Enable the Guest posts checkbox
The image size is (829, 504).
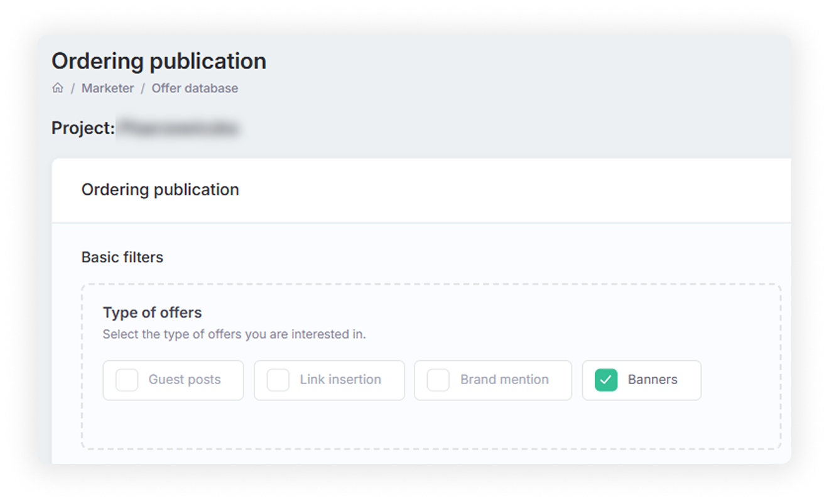pos(127,380)
